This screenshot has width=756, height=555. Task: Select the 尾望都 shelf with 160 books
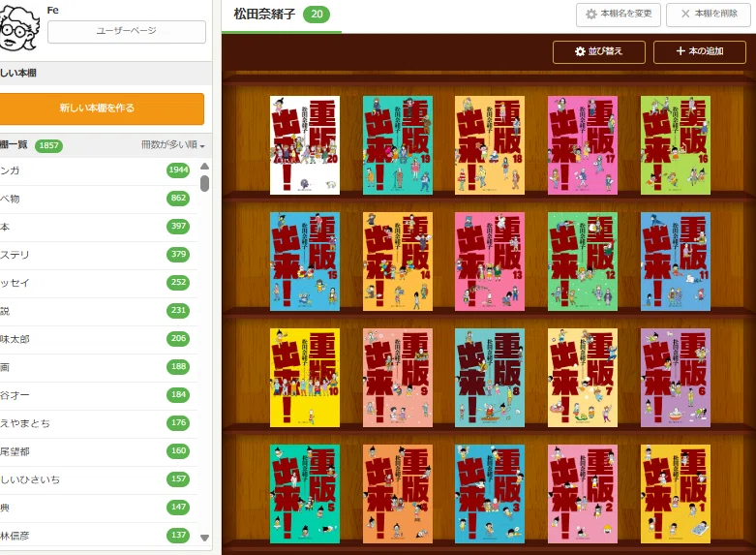pos(99,451)
